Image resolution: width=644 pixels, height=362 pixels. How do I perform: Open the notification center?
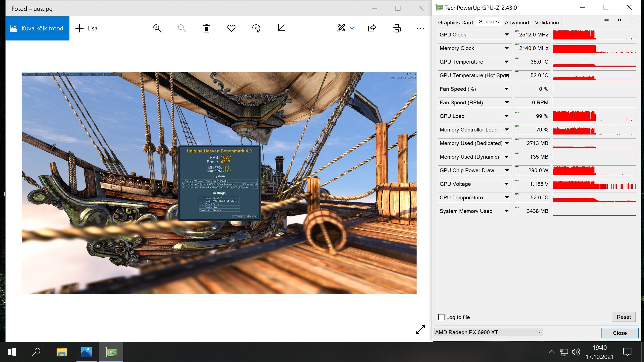coord(627,352)
